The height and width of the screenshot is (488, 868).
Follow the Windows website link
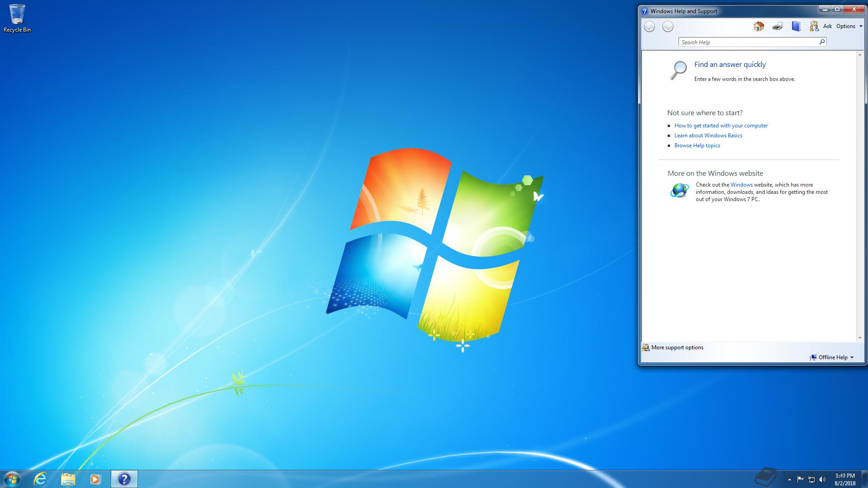(741, 185)
